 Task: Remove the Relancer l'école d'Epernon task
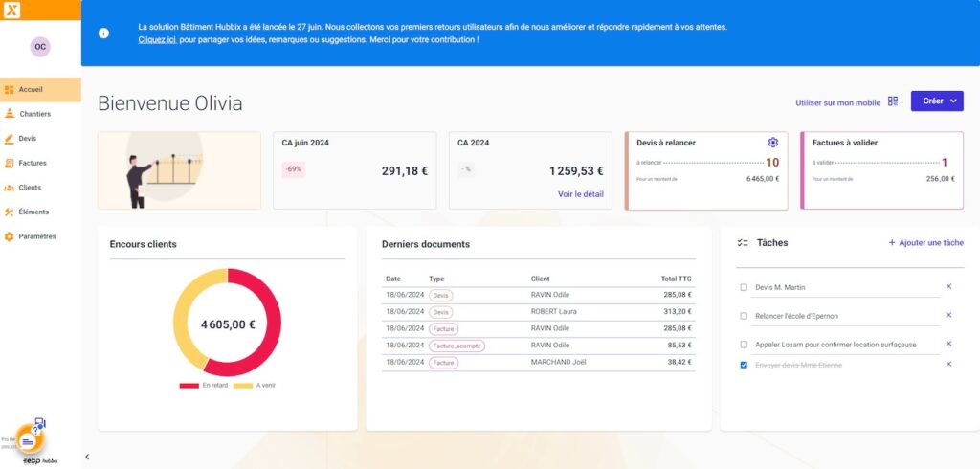(948, 315)
